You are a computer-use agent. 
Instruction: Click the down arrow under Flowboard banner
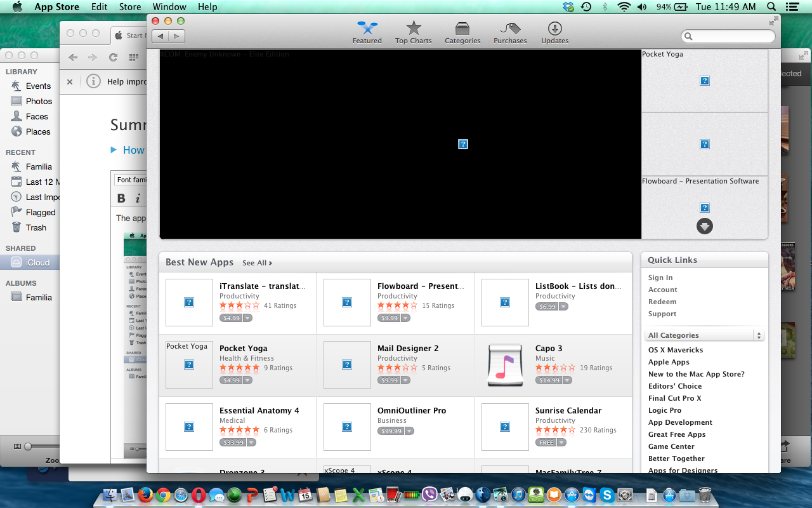coord(704,226)
